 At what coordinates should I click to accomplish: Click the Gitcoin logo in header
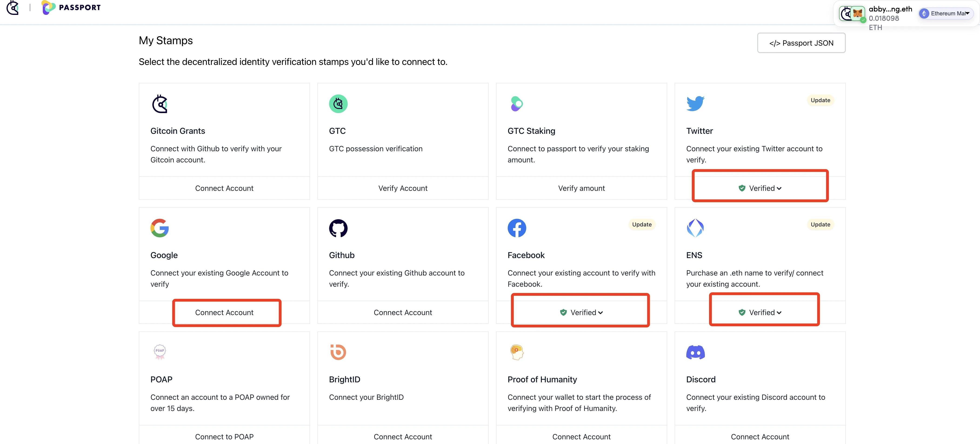point(13,8)
